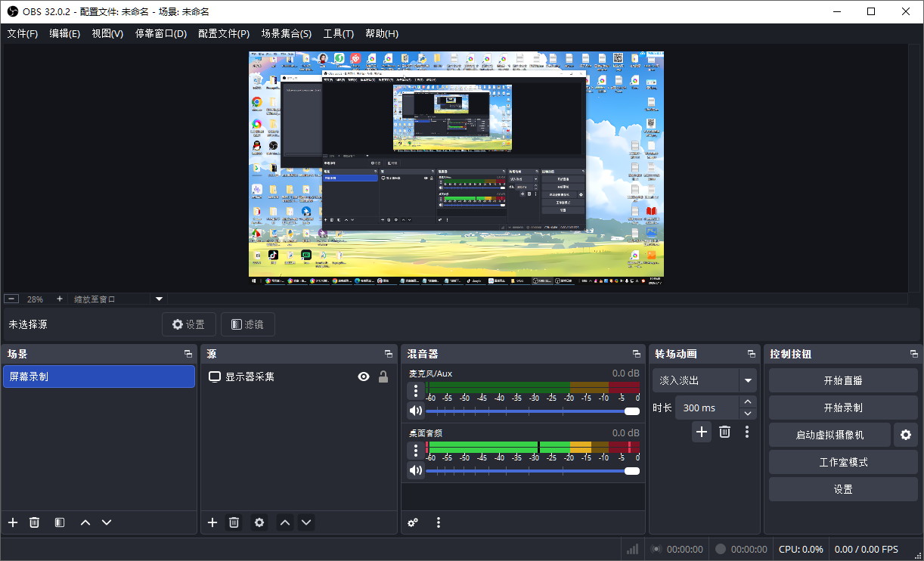Open mixer panel three-dot menu at bottom
The height and width of the screenshot is (561, 924).
tap(439, 522)
